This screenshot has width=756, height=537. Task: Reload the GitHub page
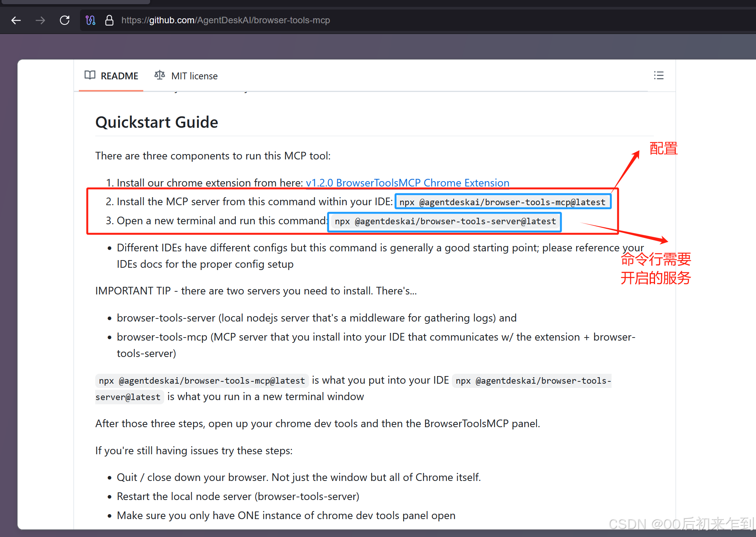(65, 20)
